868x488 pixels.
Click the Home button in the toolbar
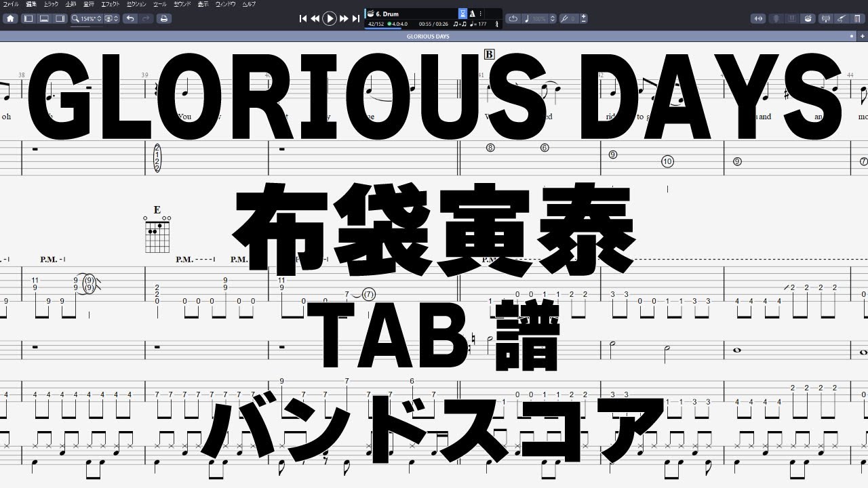(x=10, y=18)
